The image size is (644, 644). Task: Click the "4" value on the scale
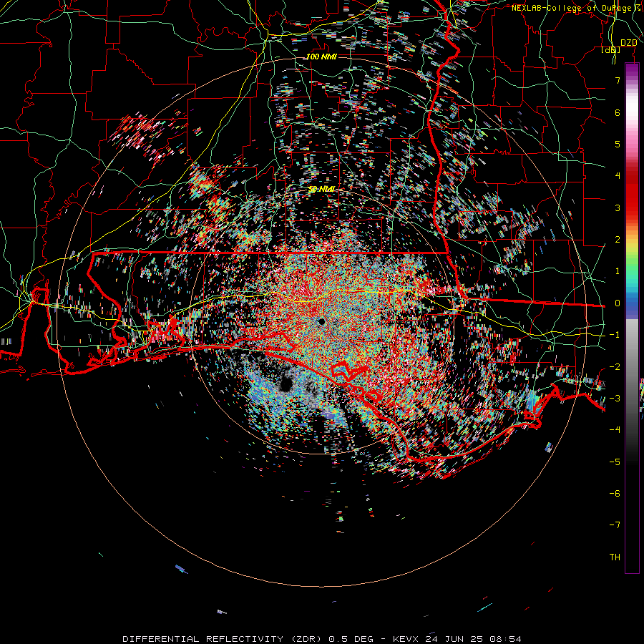tap(618, 176)
